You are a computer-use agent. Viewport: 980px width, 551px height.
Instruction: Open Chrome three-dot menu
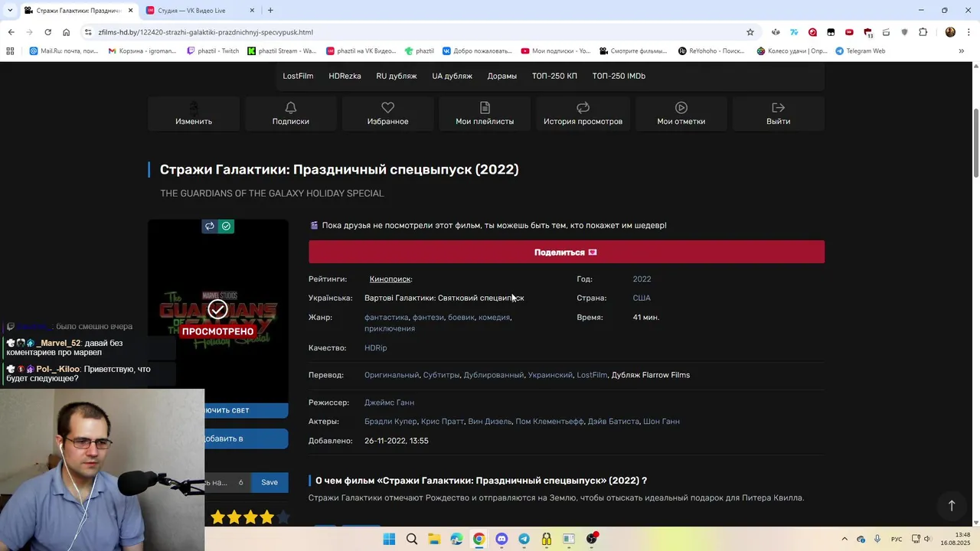point(969,32)
